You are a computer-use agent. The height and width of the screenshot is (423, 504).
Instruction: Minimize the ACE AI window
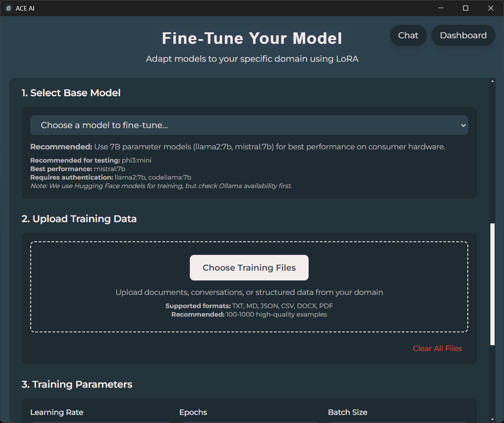coord(441,8)
